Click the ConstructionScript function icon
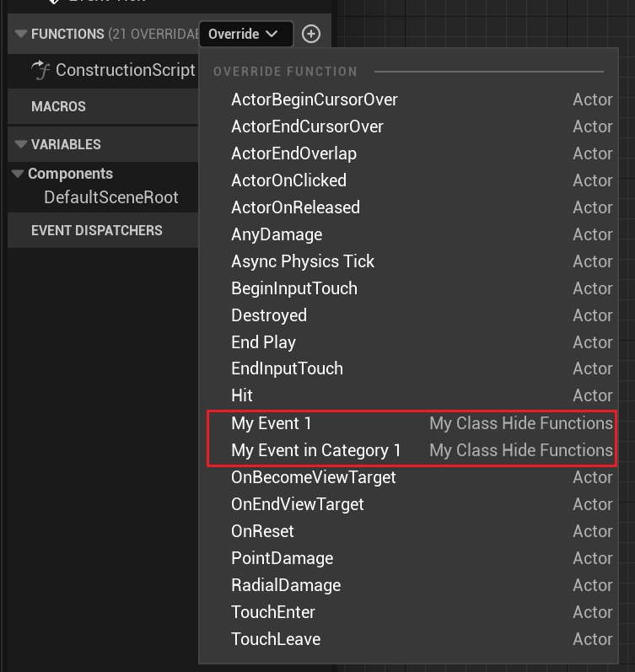Viewport: 635px width, 672px height. pos(40,70)
